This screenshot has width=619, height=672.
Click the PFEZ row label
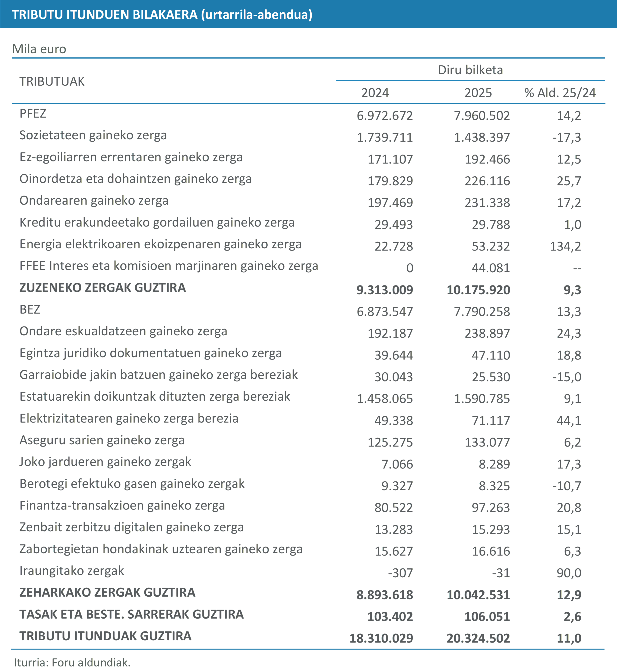pyautogui.click(x=33, y=114)
